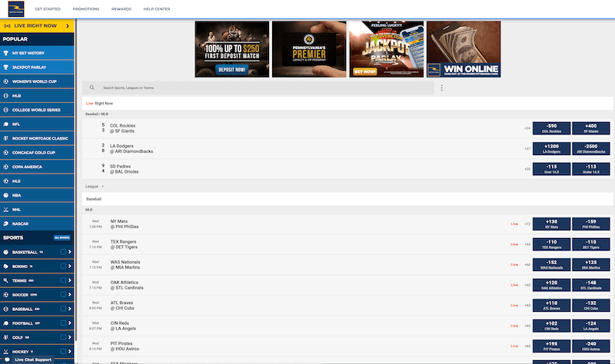Click the Baseball sport icon under Sports
The image size is (615, 364).
click(6, 309)
